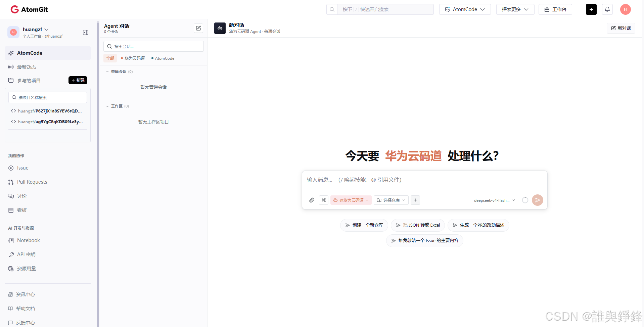Image resolution: width=644 pixels, height=327 pixels.
Task: Click the notification bell icon
Action: 607,9
